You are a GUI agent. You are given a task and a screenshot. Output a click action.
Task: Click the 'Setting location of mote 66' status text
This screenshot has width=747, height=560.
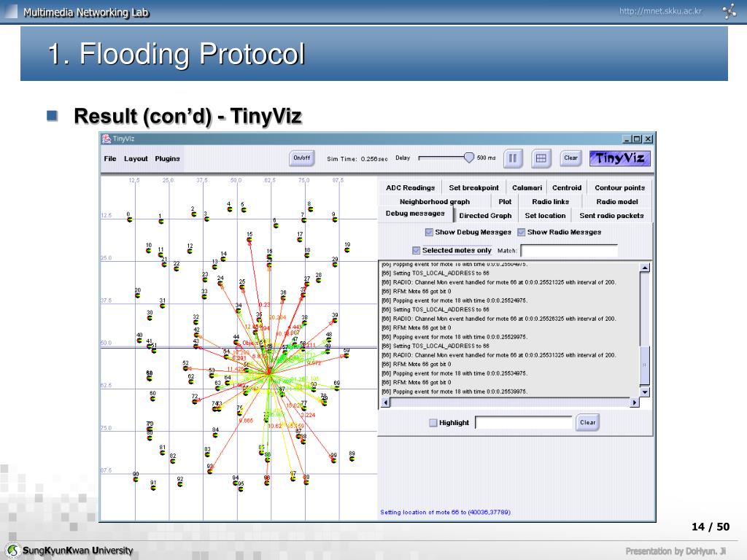point(445,513)
